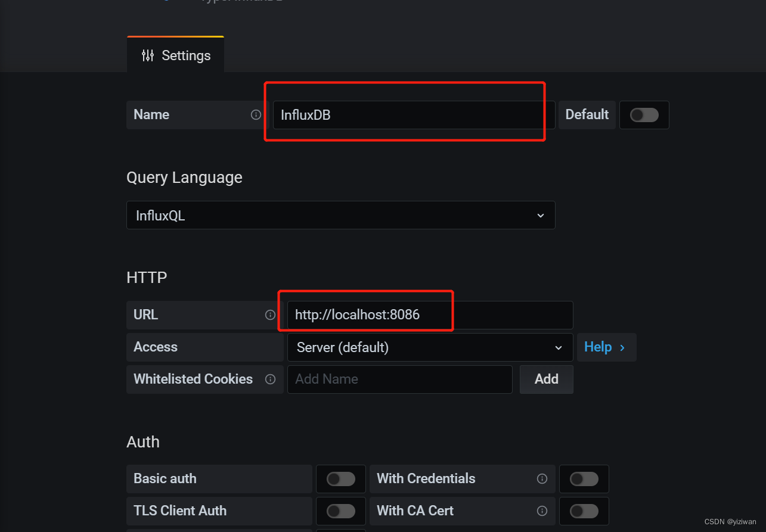Open the Help link
Image resolution: width=766 pixels, height=532 pixels.
tap(597, 347)
